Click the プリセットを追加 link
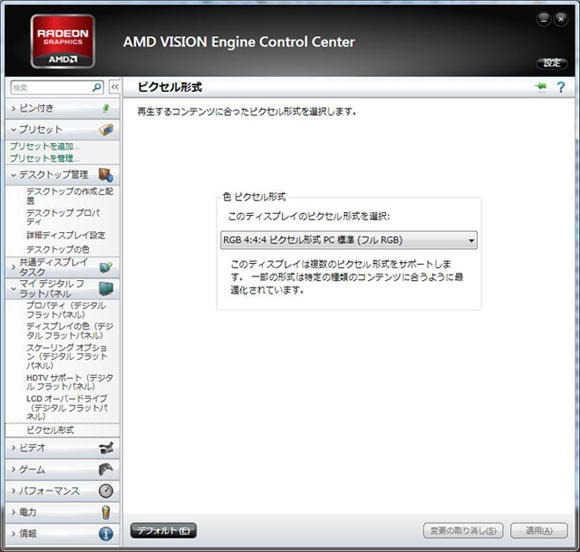The image size is (580, 552). (44, 146)
